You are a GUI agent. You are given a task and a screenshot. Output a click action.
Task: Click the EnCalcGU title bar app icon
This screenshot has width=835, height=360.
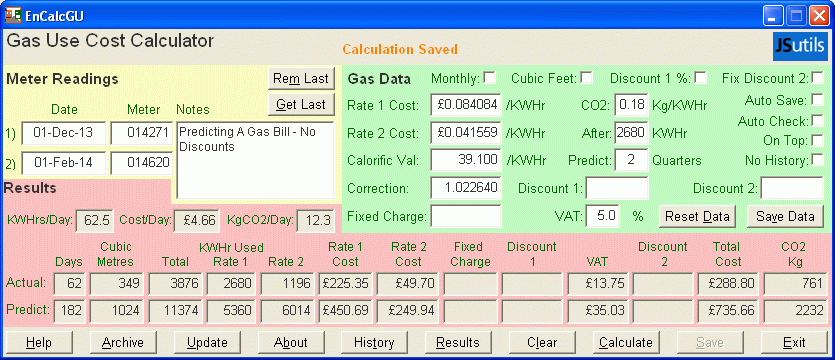click(12, 15)
